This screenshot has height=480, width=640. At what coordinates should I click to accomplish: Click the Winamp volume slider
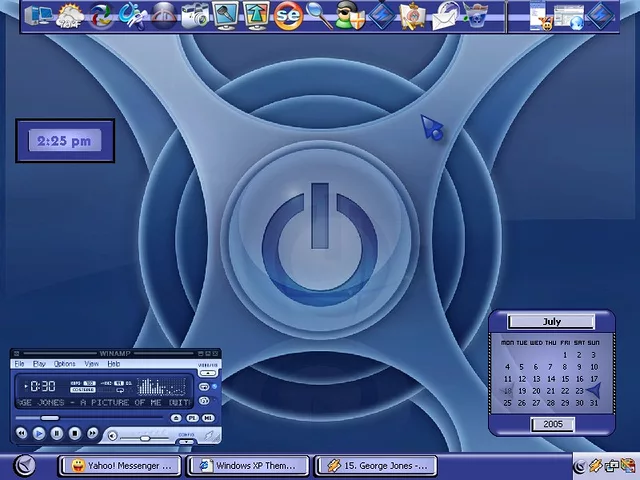click(x=145, y=437)
